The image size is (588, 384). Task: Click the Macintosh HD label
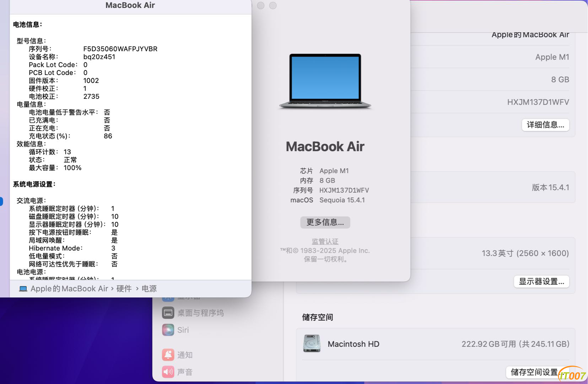pyautogui.click(x=354, y=344)
